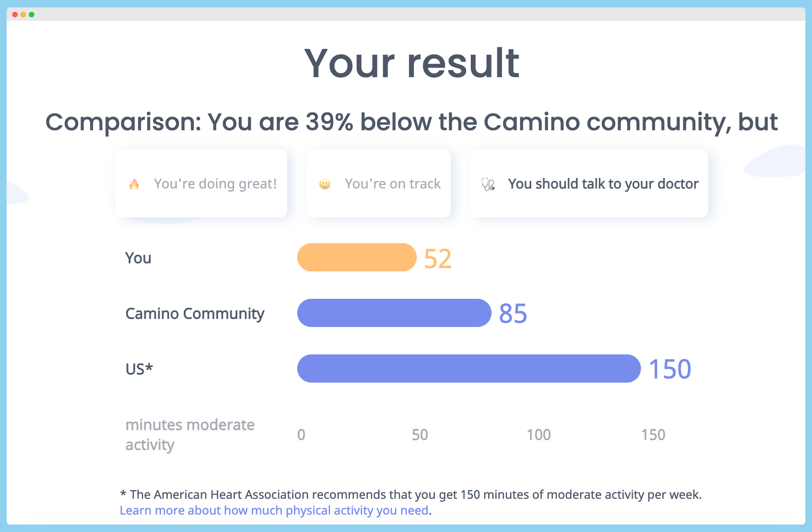Image resolution: width=812 pixels, height=532 pixels.
Task: Click the "US*" row label
Action: [x=139, y=369]
